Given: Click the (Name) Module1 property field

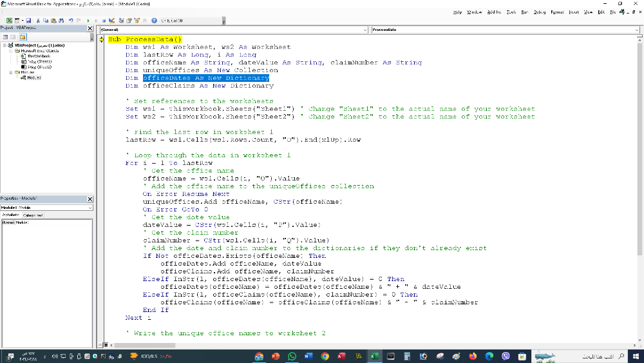Looking at the screenshot, I should 47,222.
